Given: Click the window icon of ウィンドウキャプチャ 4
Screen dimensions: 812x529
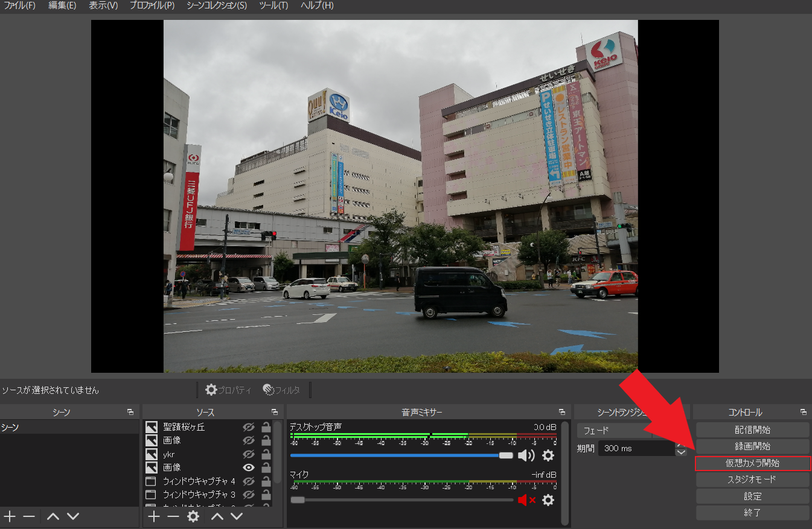Looking at the screenshot, I should (151, 481).
